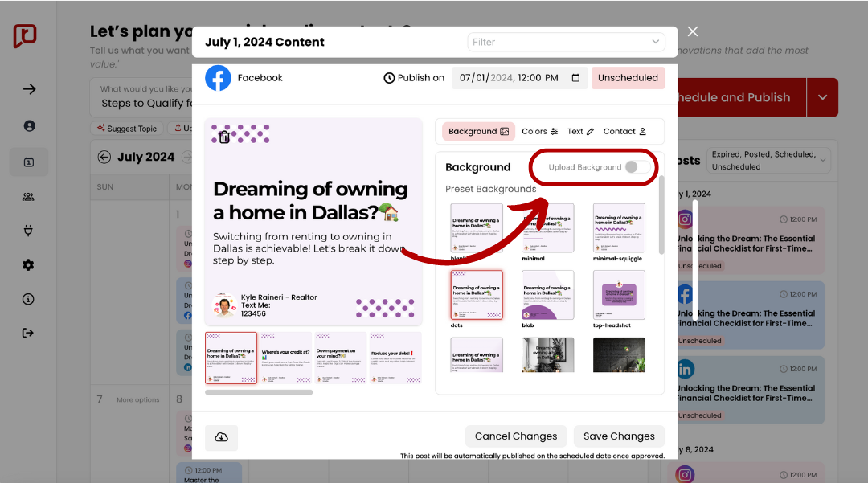Click publish date and time input
This screenshot has height=483, width=868.
(519, 78)
